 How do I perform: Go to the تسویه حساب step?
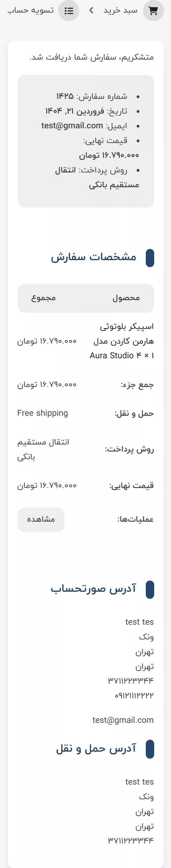(x=31, y=11)
